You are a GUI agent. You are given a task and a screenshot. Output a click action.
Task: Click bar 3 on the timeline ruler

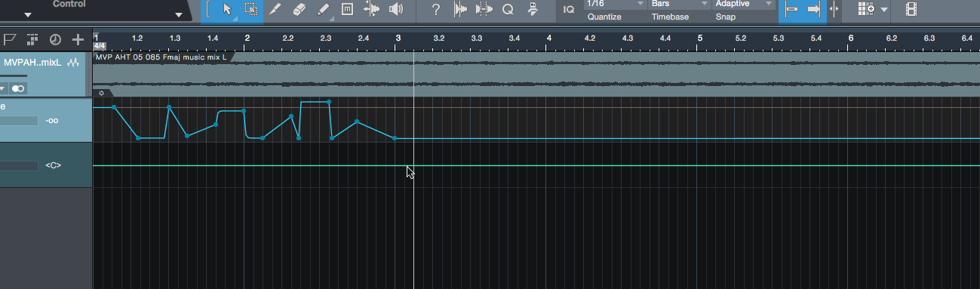tap(398, 37)
